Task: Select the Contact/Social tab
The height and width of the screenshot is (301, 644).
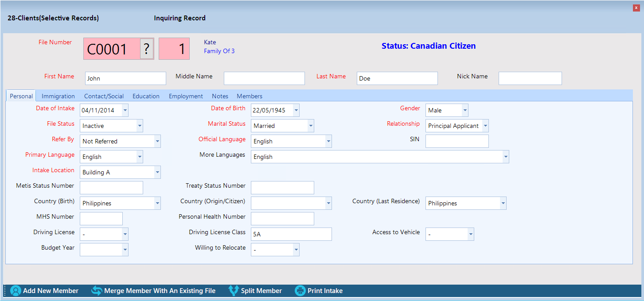Action: tap(104, 96)
